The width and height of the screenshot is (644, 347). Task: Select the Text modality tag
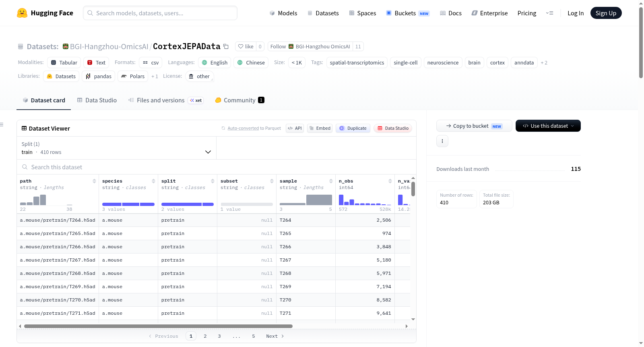point(96,62)
